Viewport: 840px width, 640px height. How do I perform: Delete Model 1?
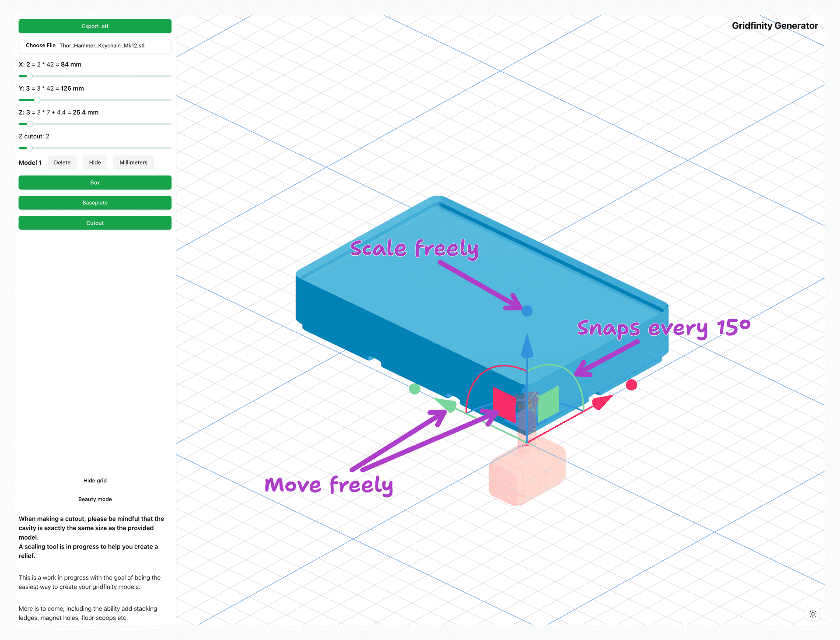[x=62, y=163]
